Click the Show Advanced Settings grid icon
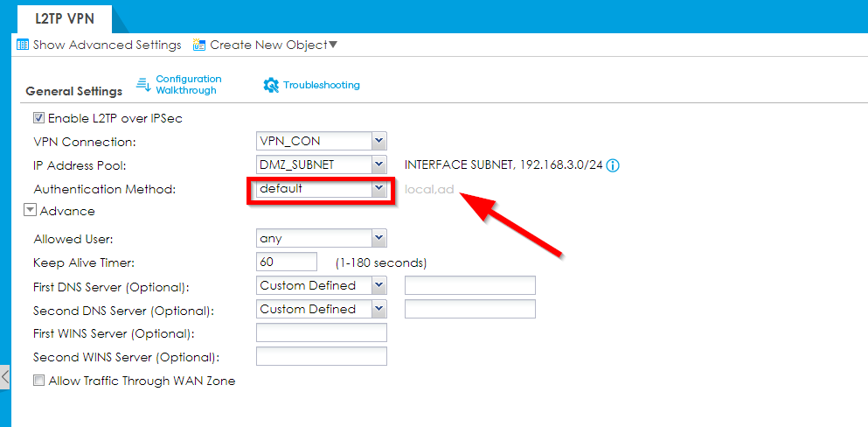Screen dimensions: 868x427 [23, 45]
